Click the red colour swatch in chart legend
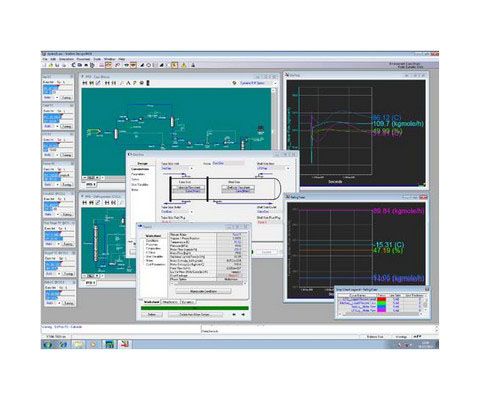Screen dimensions: 480x396 (381, 299)
